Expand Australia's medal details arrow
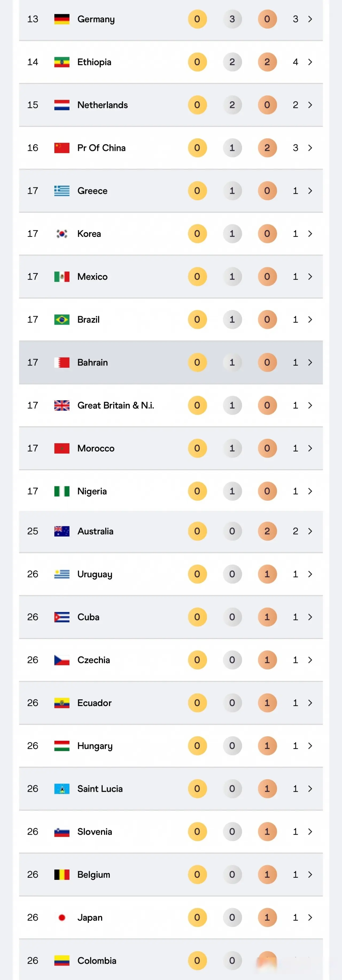342x980 pixels. pyautogui.click(x=310, y=531)
